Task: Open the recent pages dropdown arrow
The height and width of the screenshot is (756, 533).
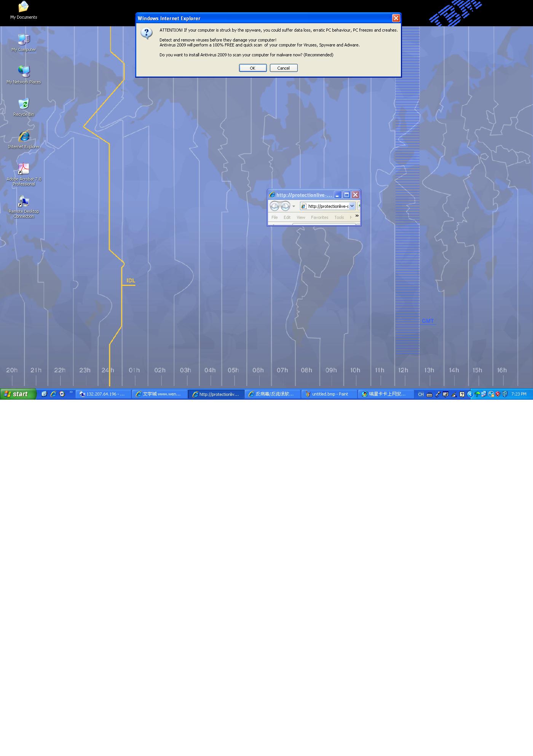Action: coord(294,206)
